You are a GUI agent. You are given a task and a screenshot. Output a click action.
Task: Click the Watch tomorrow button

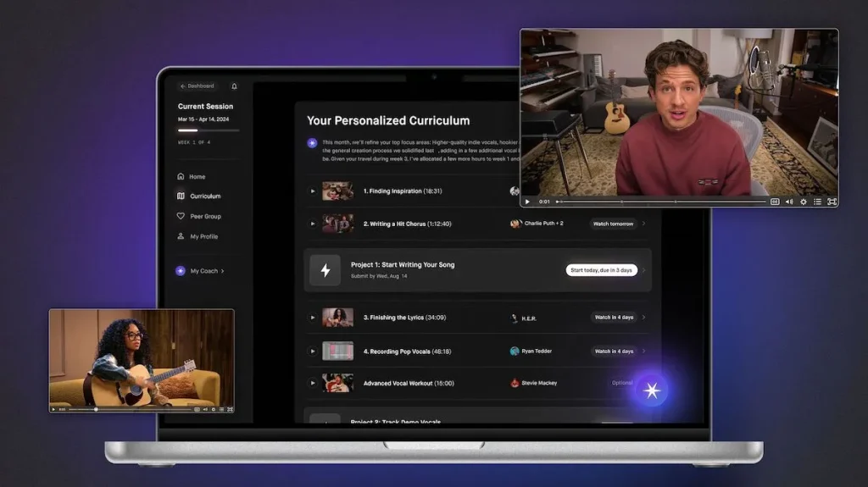point(613,224)
